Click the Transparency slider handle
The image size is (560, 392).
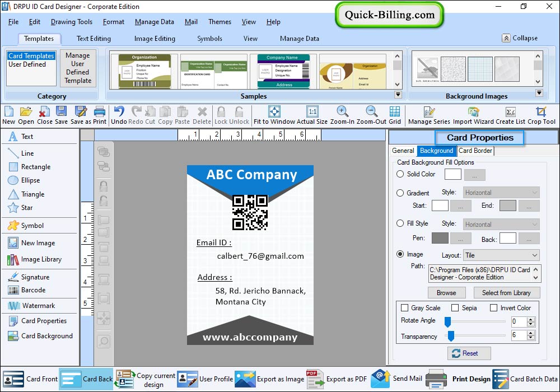click(451, 335)
